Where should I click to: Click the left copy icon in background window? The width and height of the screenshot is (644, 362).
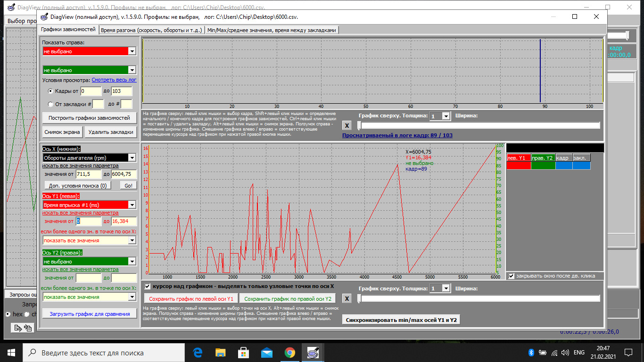point(18,328)
